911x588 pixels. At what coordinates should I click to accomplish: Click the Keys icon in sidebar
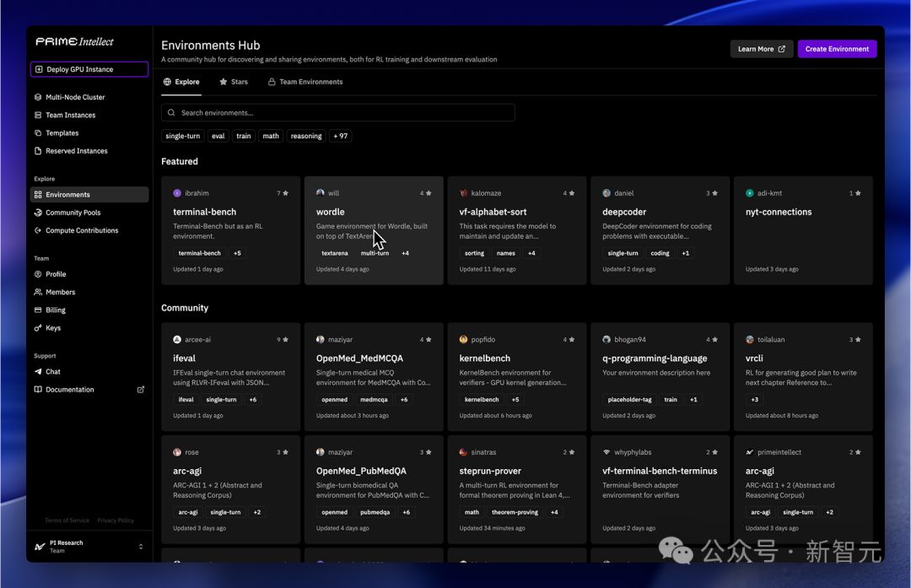point(38,328)
